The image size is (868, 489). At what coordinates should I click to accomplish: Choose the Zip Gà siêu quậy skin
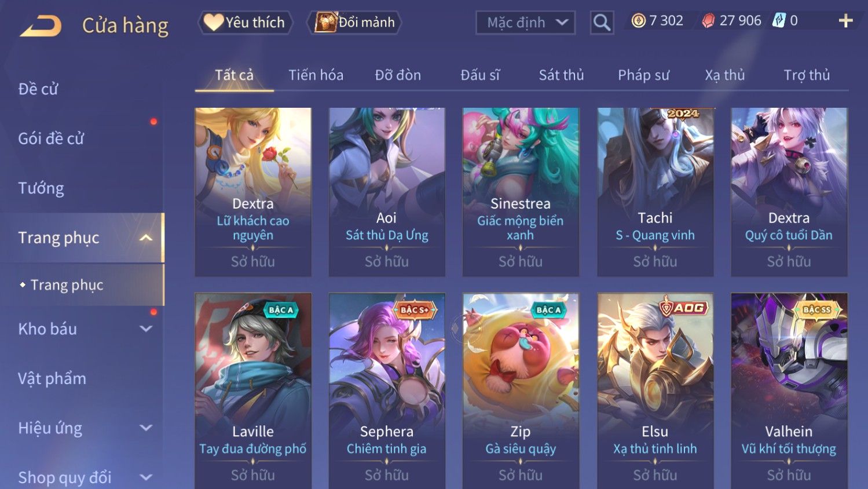pyautogui.click(x=521, y=391)
